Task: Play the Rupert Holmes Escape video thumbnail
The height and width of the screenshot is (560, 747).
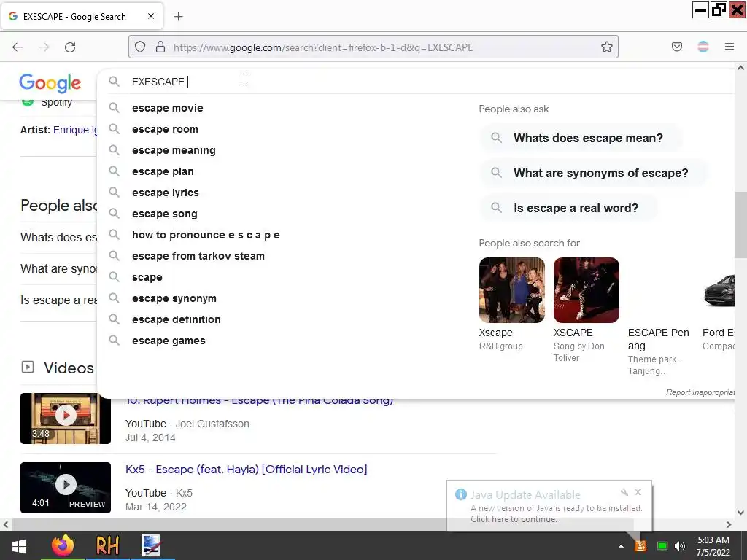Action: (66, 419)
